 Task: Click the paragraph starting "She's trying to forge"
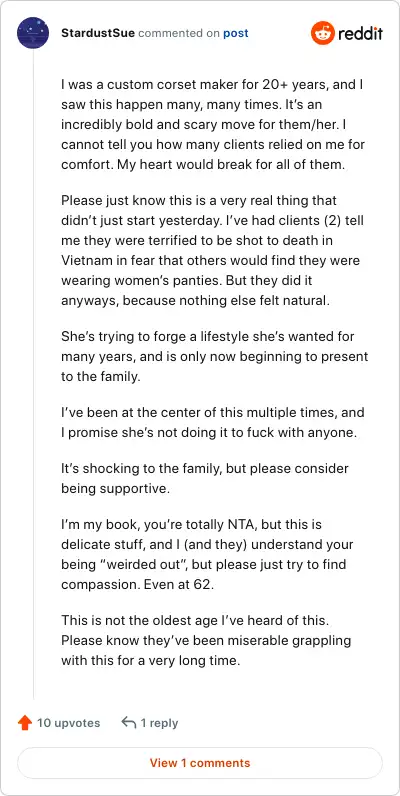214,357
